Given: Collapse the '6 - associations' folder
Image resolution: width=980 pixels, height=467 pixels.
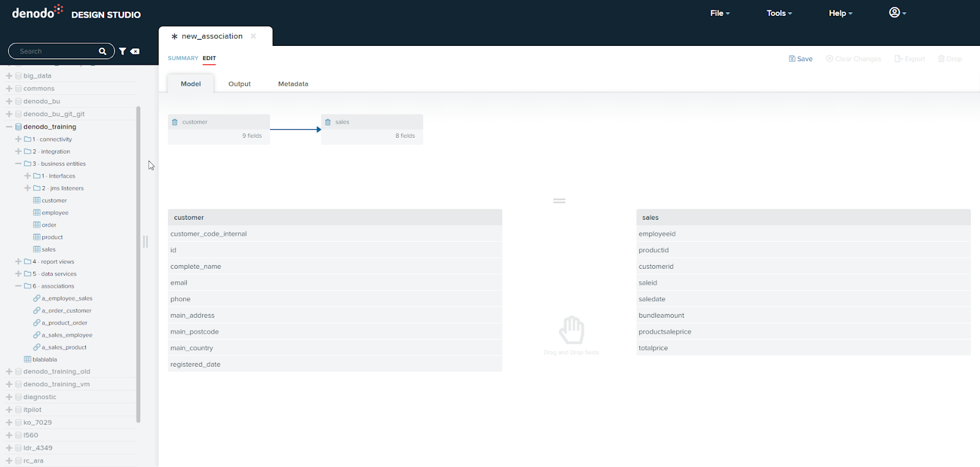Looking at the screenshot, I should pyautogui.click(x=18, y=286).
